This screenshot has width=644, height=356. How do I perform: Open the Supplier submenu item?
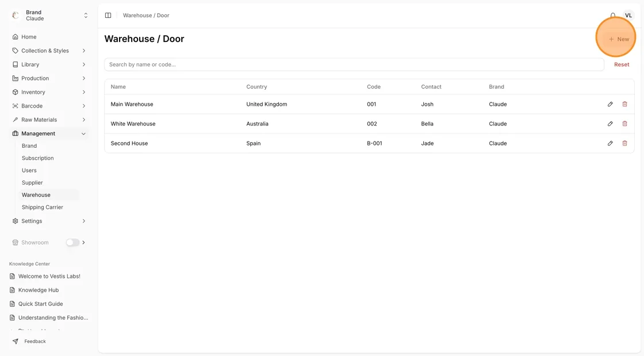(32, 183)
